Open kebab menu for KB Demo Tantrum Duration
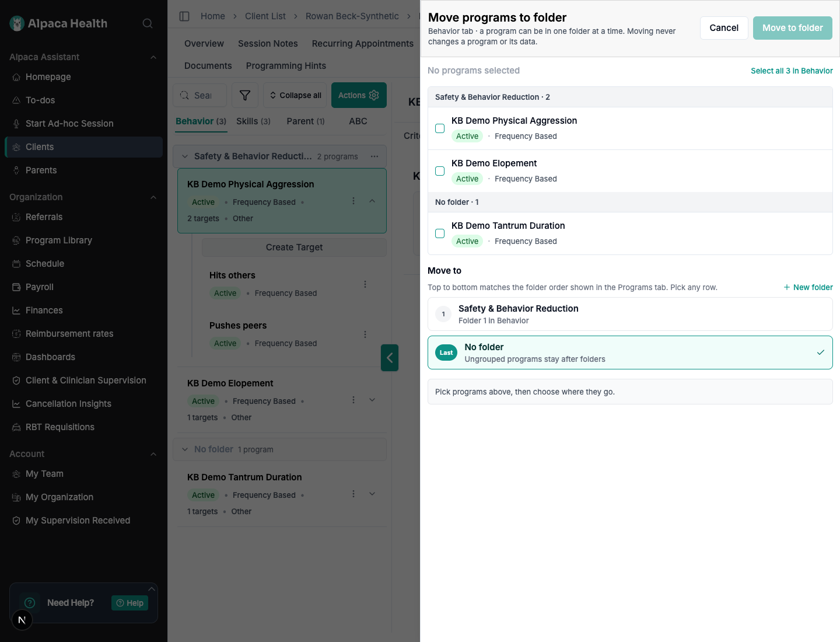 coord(353,494)
